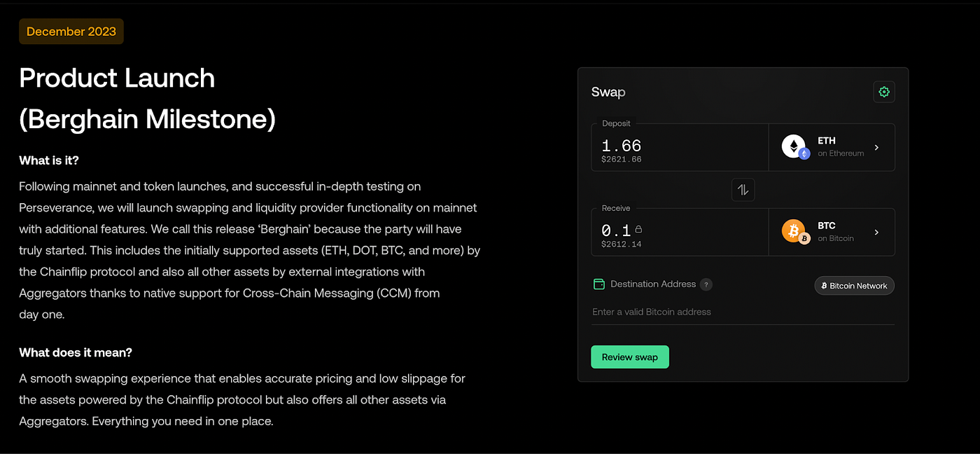Click the Review swap button

(629, 357)
